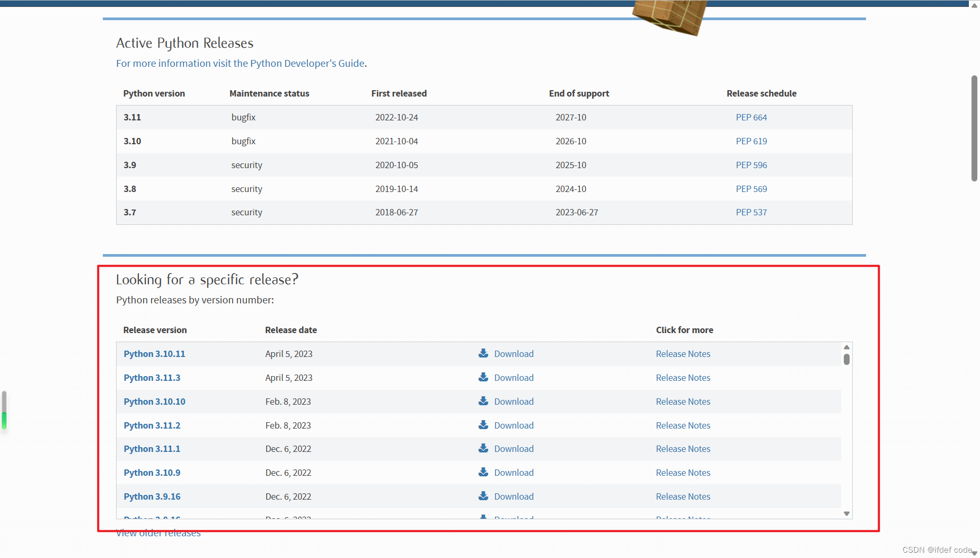Click the 'Looking for a specific release?' heading
This screenshot has height=558, width=980.
pyautogui.click(x=207, y=280)
